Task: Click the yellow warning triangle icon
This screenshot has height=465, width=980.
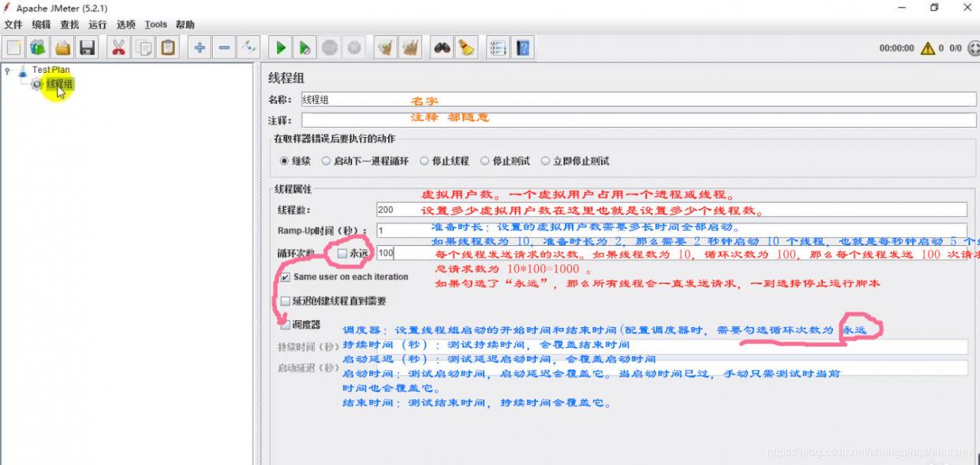Action: (928, 48)
